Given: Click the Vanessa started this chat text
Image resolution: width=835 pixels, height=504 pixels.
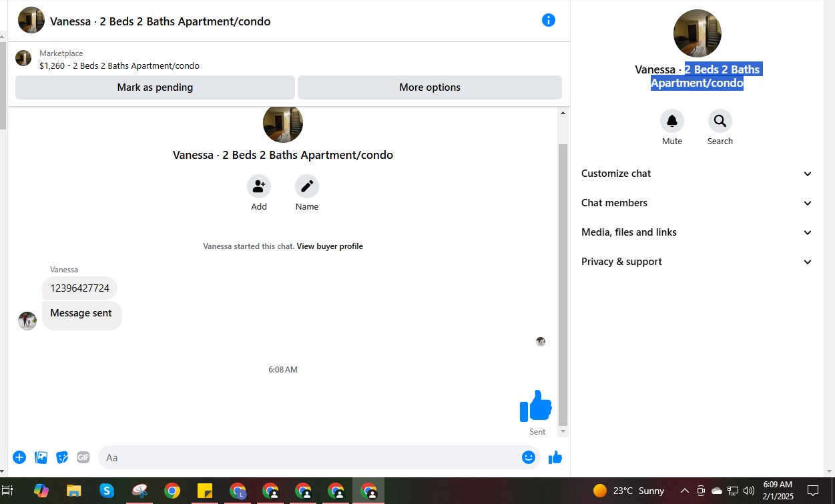Looking at the screenshot, I should click(248, 246).
